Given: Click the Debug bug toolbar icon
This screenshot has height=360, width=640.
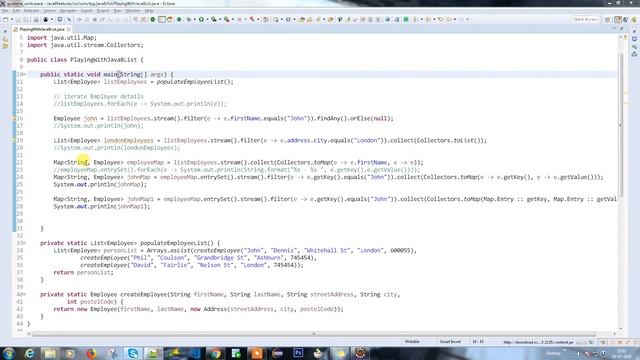Looking at the screenshot, I should (189, 19).
